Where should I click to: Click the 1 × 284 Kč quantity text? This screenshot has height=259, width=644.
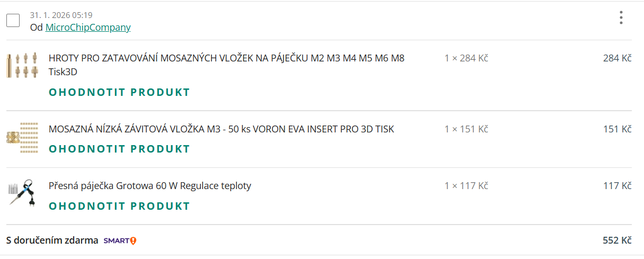(466, 58)
